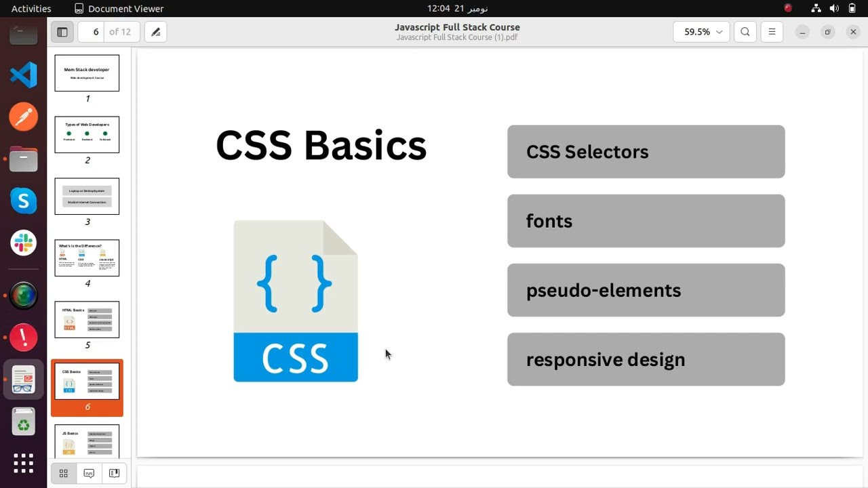Toggle the sidebar panel button
868x488 pixels.
coord(62,32)
